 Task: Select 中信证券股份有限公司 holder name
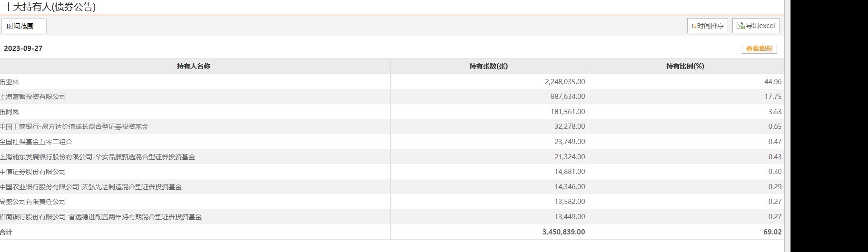(33, 172)
